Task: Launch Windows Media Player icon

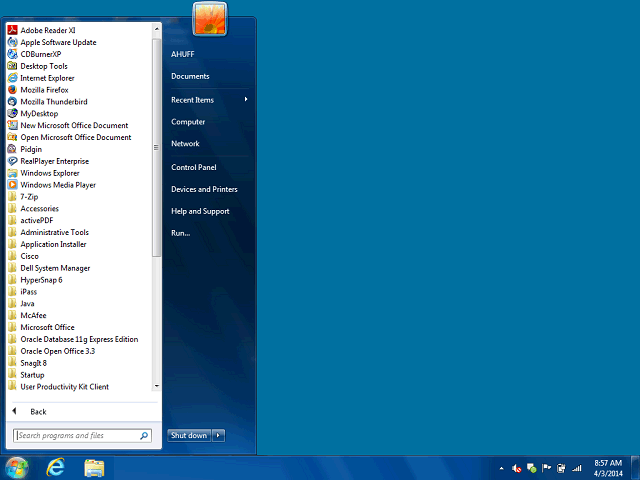Action: point(12,184)
